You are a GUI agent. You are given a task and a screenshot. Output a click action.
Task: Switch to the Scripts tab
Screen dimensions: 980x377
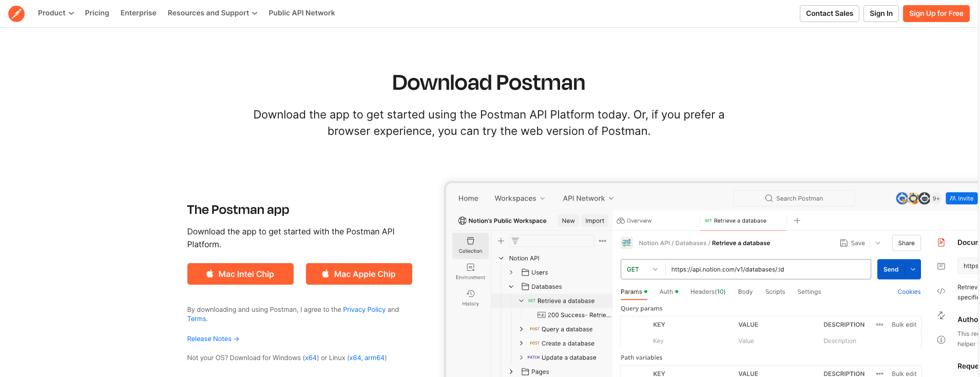click(775, 292)
